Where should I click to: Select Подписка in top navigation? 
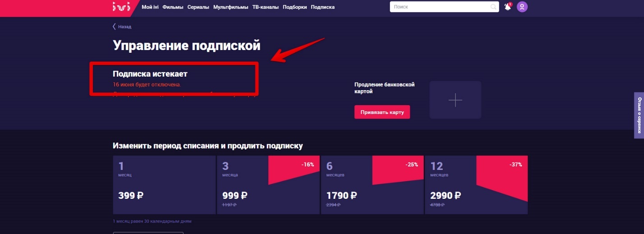point(323,7)
